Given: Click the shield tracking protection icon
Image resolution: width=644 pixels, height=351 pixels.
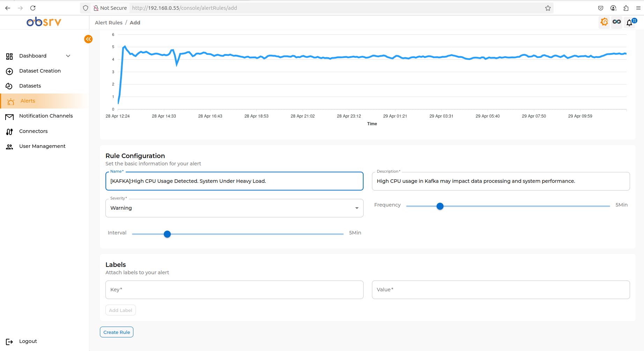Looking at the screenshot, I should [86, 8].
